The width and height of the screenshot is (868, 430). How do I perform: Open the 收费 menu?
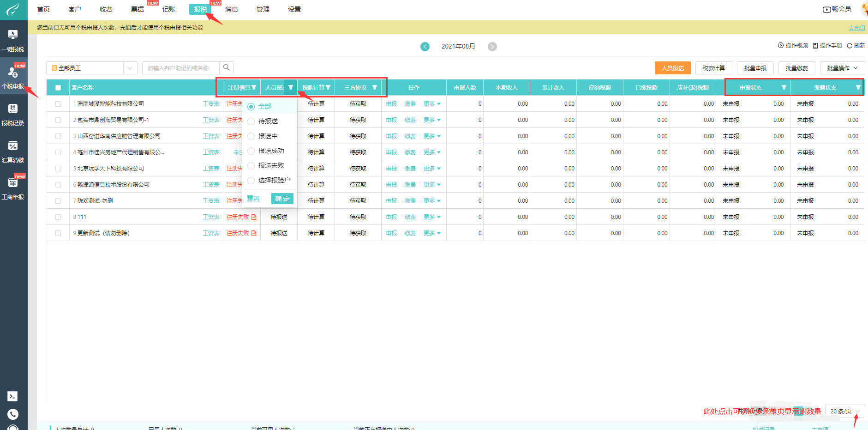pos(106,9)
